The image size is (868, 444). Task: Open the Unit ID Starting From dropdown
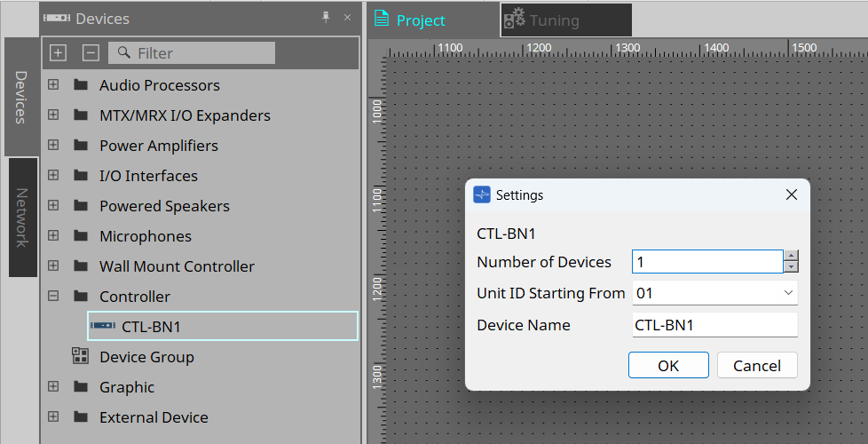714,293
